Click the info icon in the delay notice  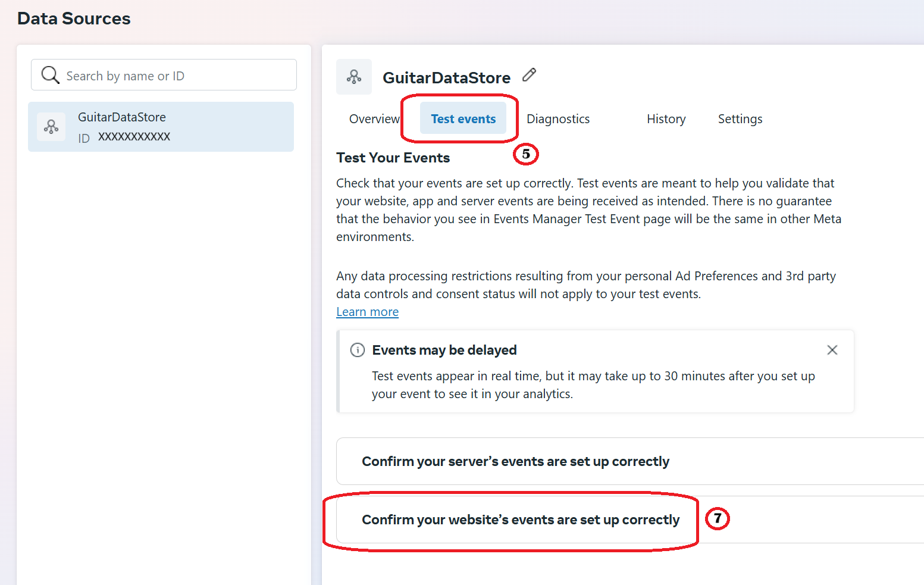pyautogui.click(x=358, y=350)
